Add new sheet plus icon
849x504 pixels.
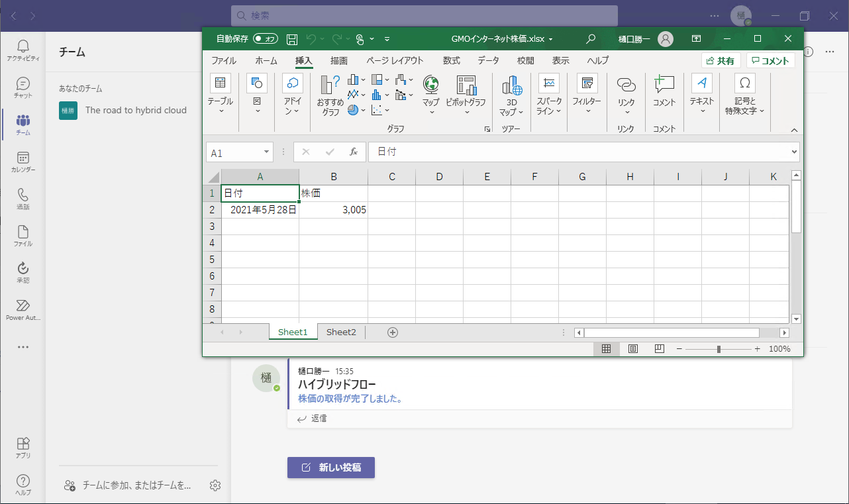[393, 332]
